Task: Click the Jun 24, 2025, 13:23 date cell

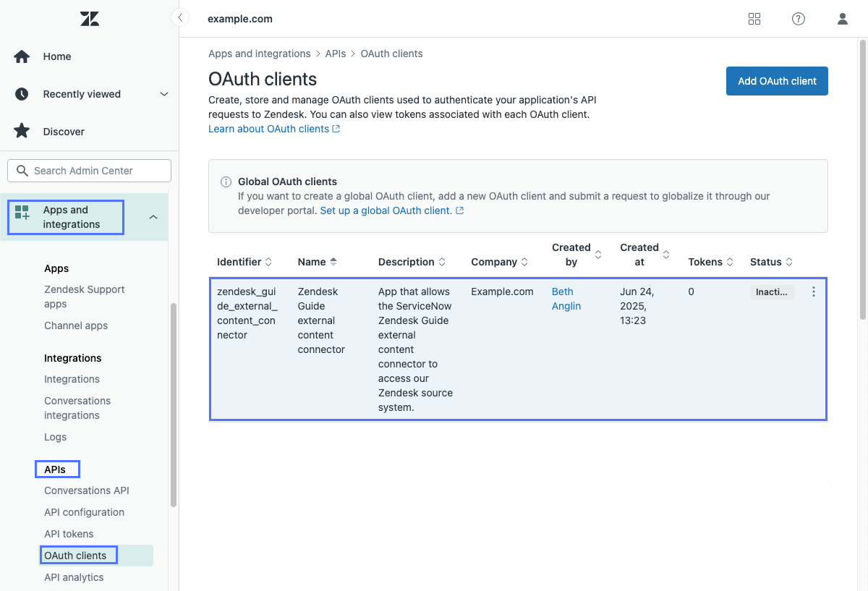Action: [637, 306]
